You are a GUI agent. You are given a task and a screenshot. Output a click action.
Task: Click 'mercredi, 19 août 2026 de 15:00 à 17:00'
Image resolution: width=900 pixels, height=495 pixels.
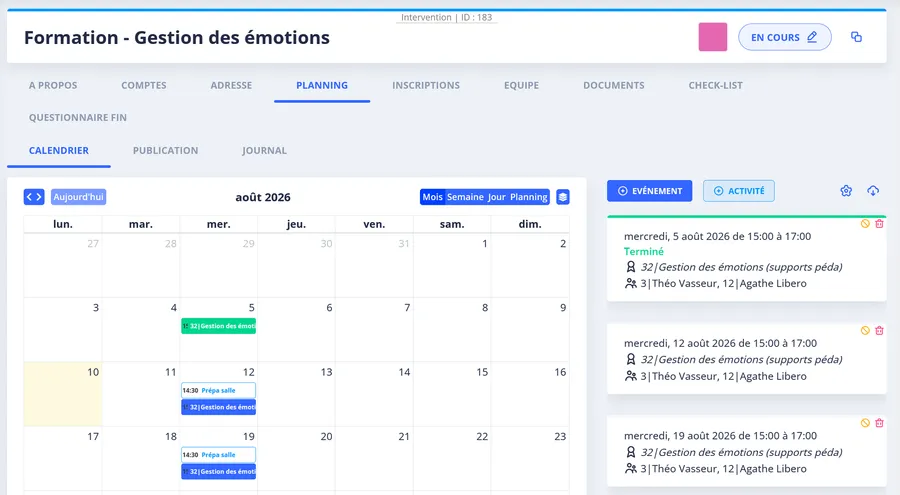[x=720, y=435]
